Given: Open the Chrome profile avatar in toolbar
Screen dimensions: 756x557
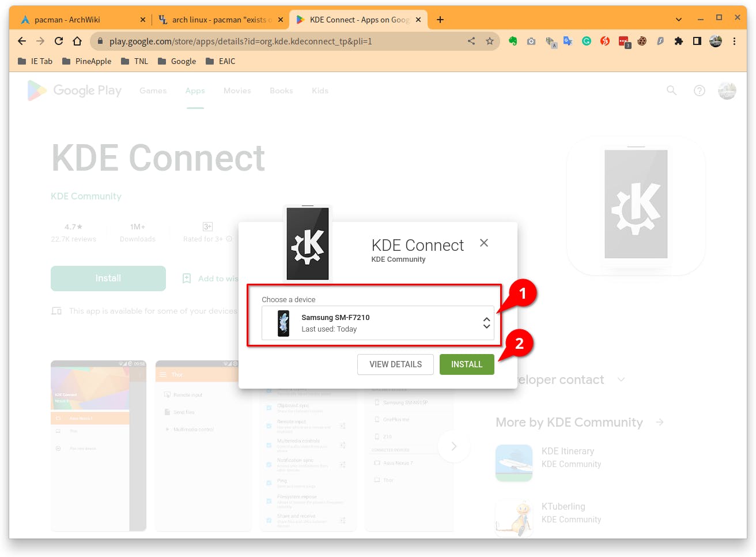Looking at the screenshot, I should tap(716, 41).
